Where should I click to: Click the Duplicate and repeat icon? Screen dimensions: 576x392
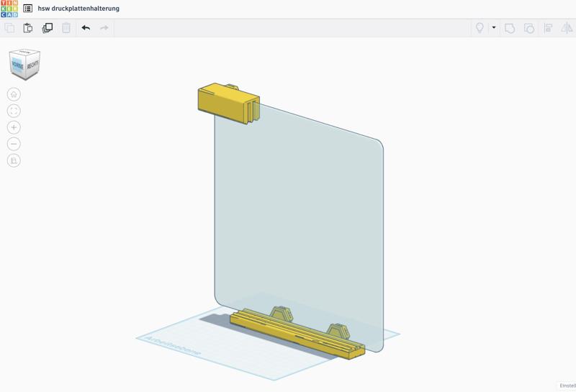[x=48, y=28]
